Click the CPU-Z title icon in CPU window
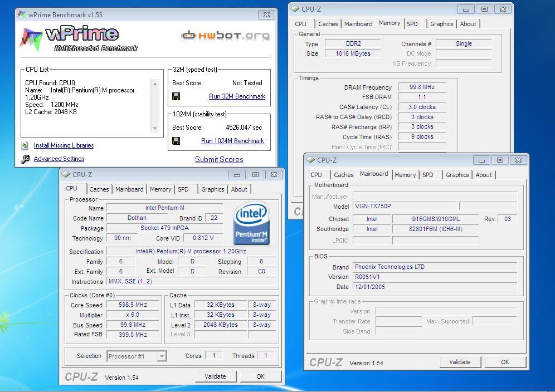555x392 pixels. [66, 174]
